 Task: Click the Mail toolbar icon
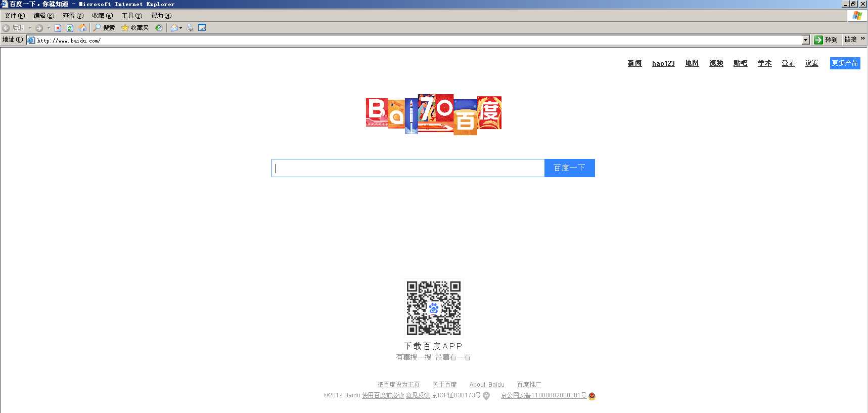[x=174, y=28]
